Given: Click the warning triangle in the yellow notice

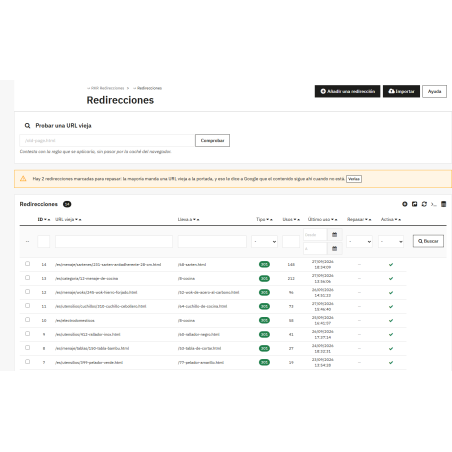Looking at the screenshot, I should point(23,179).
